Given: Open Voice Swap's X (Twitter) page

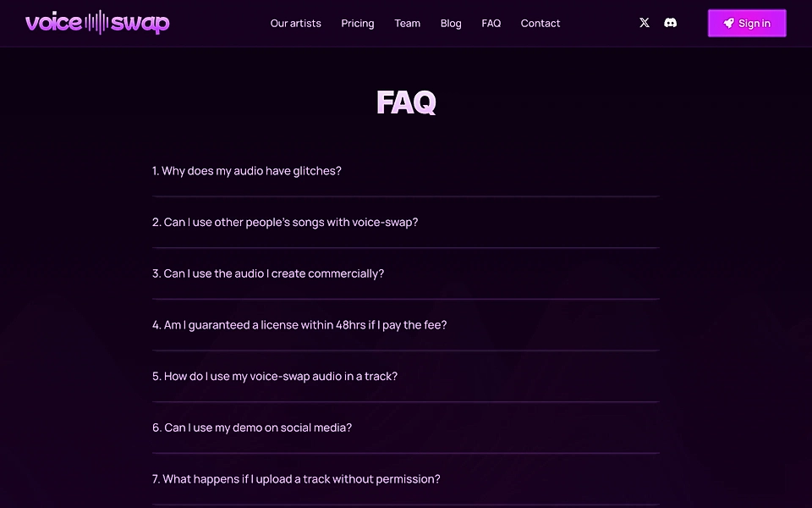Looking at the screenshot, I should 644,23.
